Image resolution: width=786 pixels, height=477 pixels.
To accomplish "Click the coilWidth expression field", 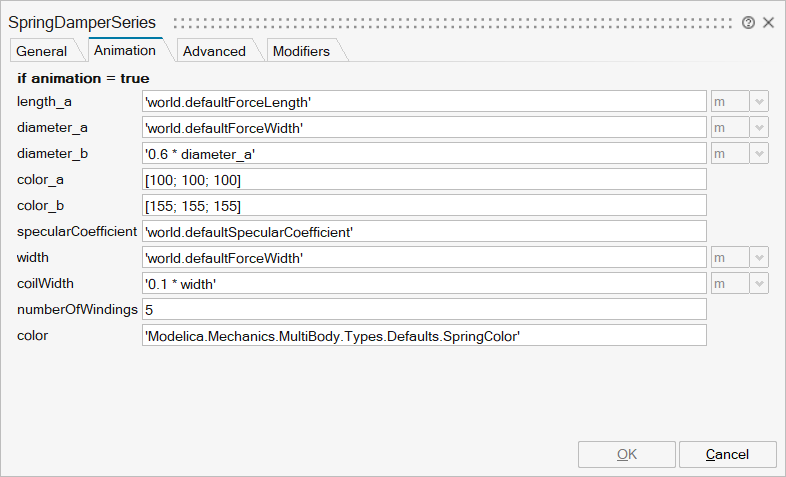I will click(425, 283).
